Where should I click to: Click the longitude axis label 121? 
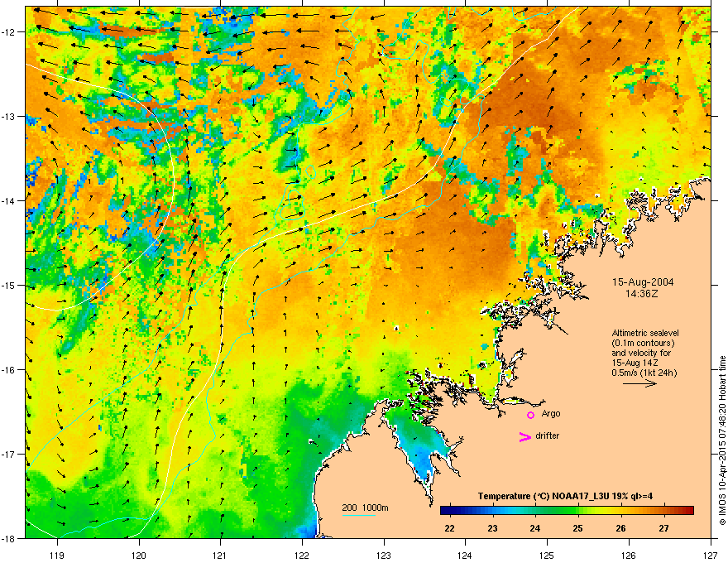pyautogui.click(x=221, y=555)
